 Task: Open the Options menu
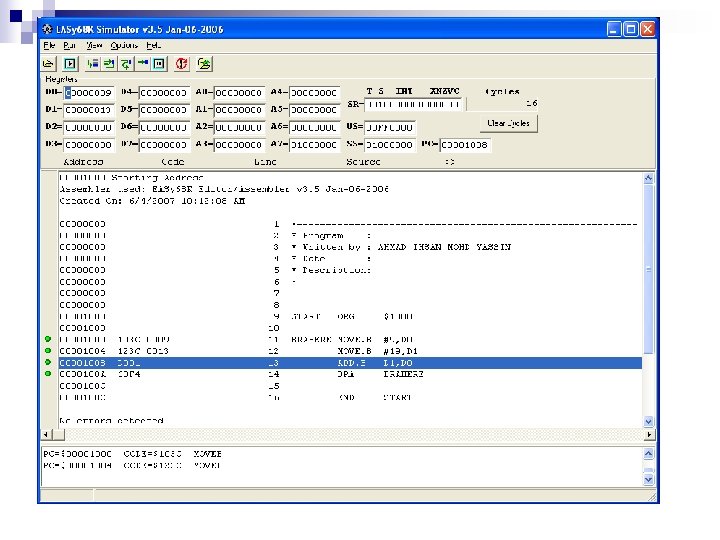[124, 46]
